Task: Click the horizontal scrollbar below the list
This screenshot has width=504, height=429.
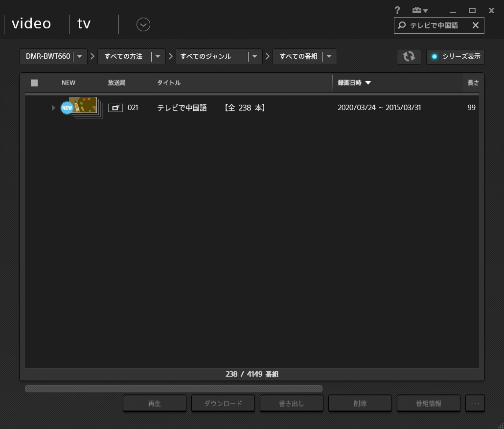Action: point(173,389)
